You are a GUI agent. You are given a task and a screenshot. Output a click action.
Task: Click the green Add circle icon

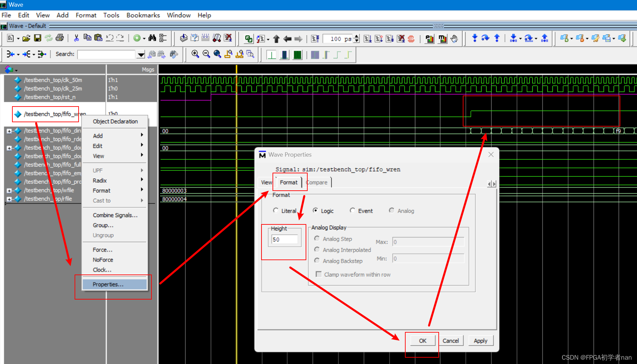[x=137, y=38]
